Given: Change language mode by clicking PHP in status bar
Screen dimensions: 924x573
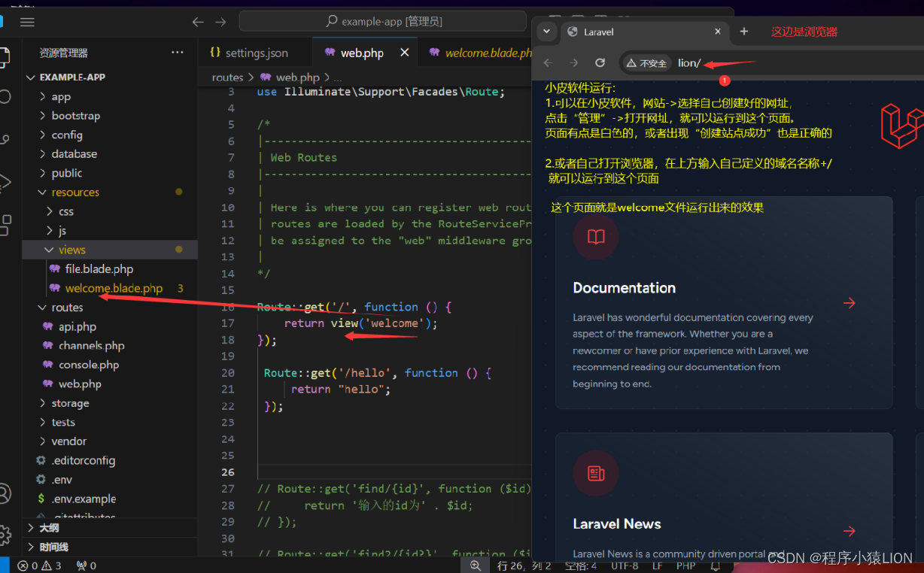Looking at the screenshot, I should 685,565.
